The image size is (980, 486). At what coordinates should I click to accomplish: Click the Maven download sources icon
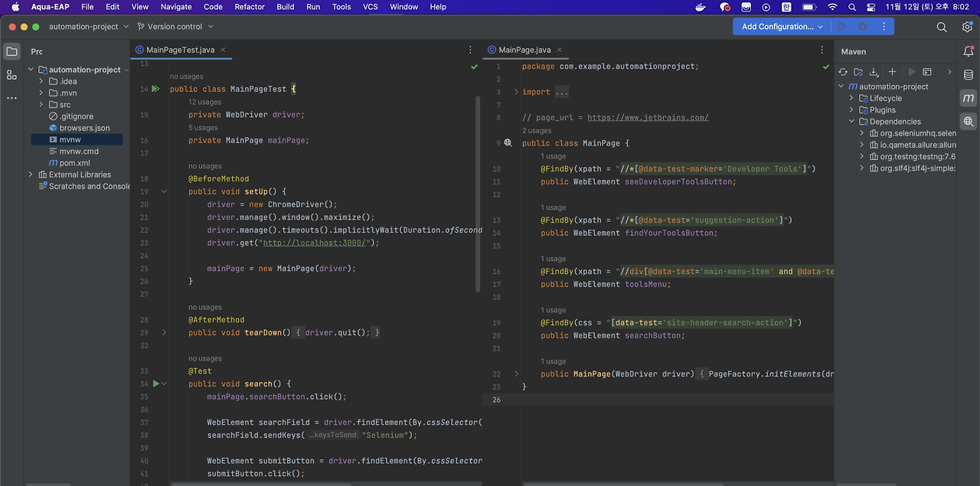tap(874, 72)
